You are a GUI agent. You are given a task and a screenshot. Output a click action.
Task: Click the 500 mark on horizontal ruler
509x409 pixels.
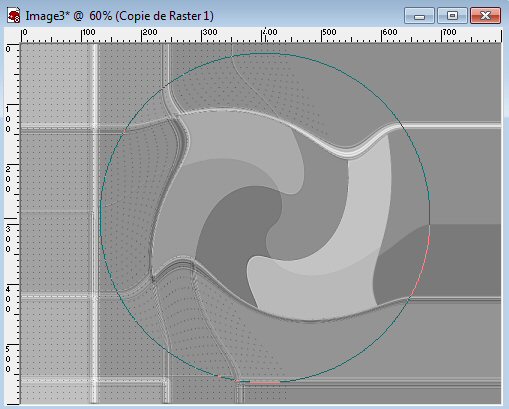pos(329,32)
